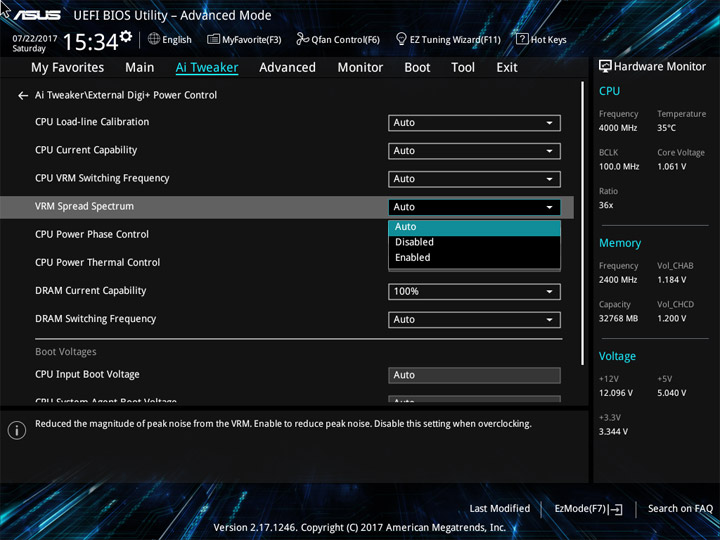The image size is (720, 540).
Task: Switch to My Favorites tab
Action: [68, 68]
